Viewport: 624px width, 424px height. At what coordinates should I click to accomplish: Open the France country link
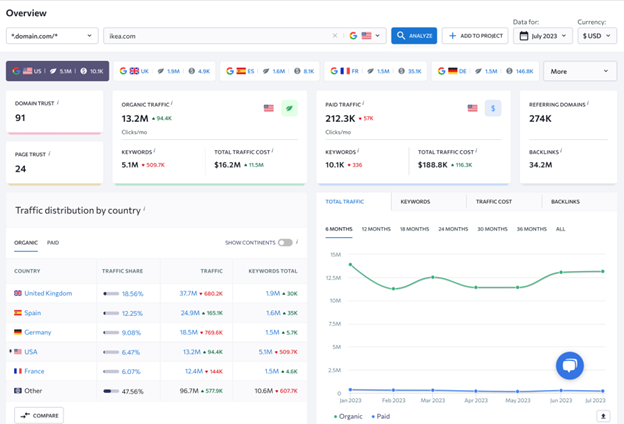(34, 371)
